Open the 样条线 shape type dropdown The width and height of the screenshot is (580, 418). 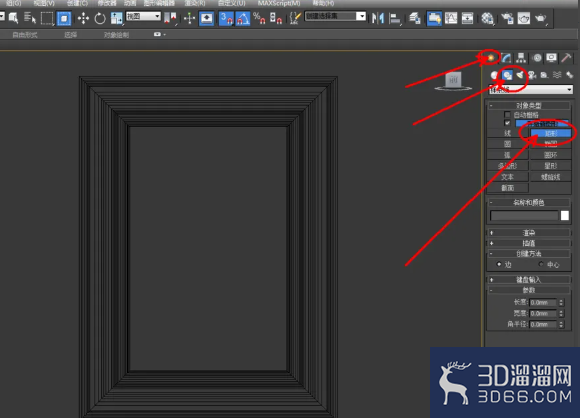531,89
